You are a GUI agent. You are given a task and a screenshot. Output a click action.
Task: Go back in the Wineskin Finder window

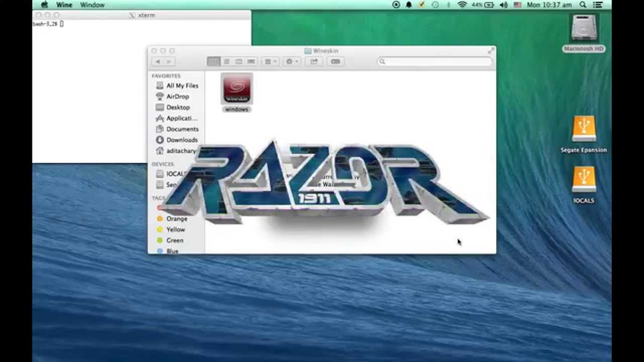tap(157, 61)
